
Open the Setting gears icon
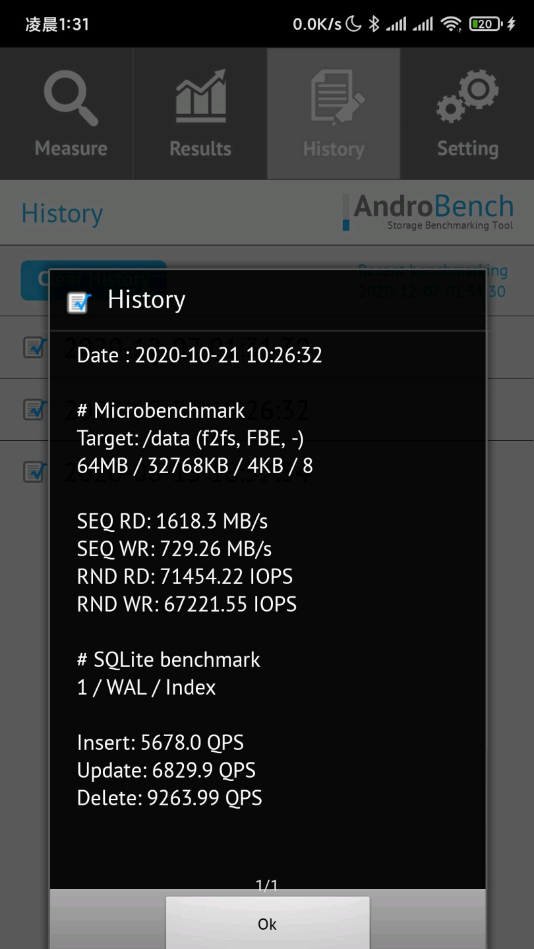[467, 96]
